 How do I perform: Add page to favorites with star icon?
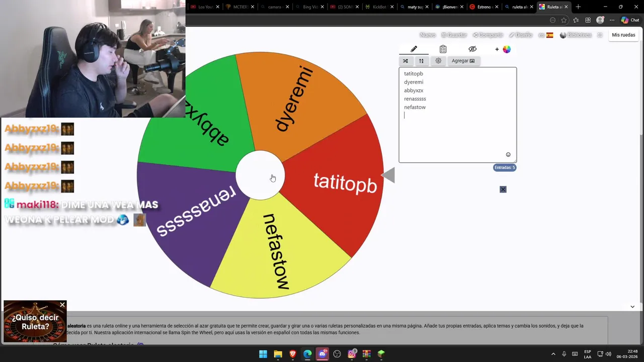(564, 20)
